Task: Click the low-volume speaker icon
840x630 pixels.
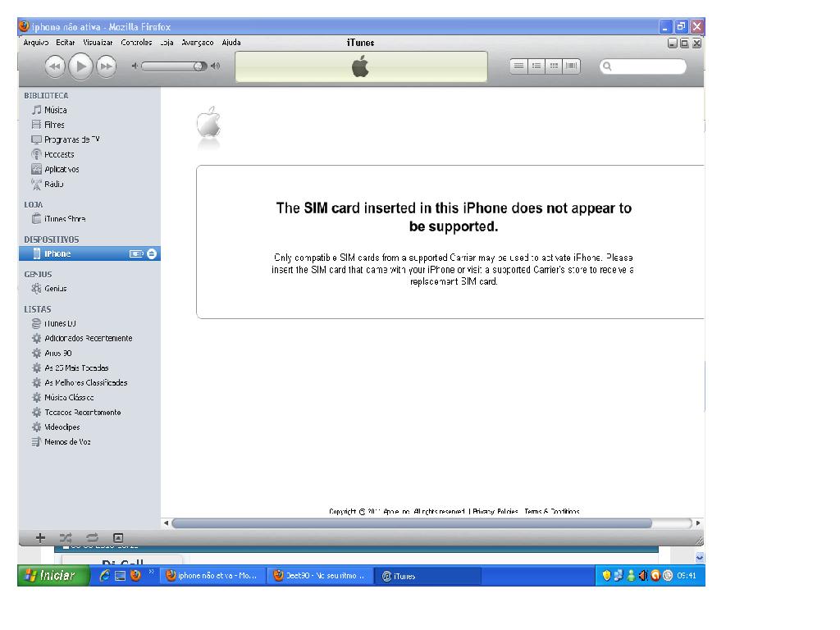Action: tap(135, 66)
